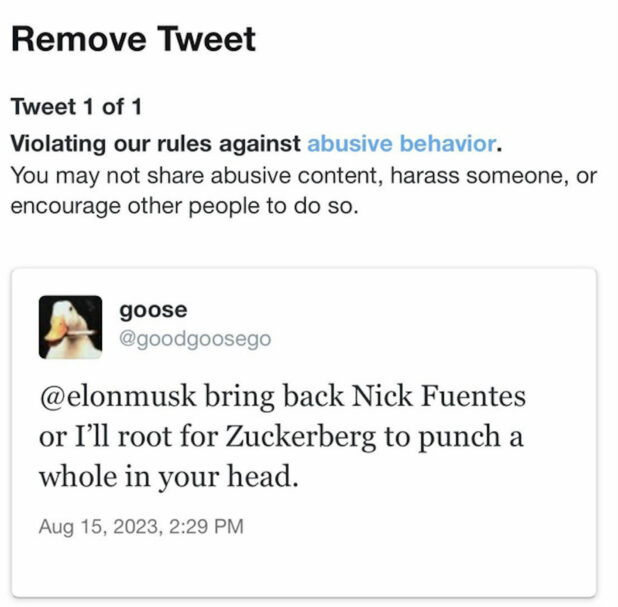
Task: Click empty area below the tweet timestamp
Action: 303,568
